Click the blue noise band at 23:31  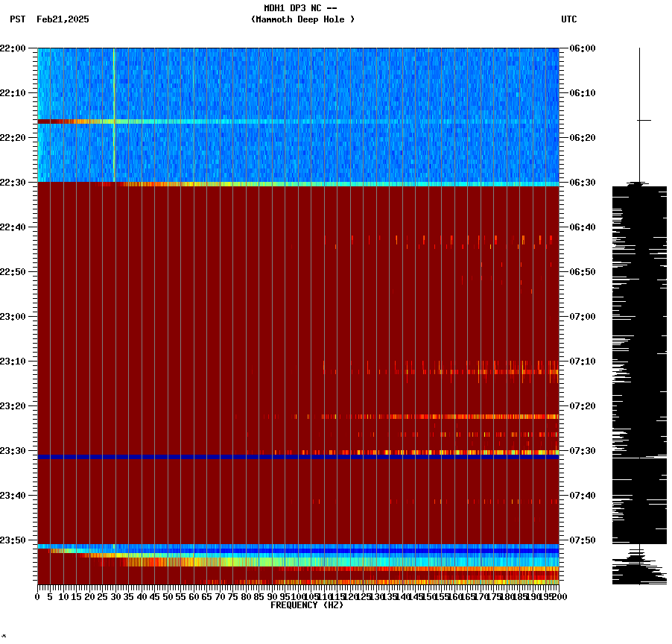[x=224, y=455]
